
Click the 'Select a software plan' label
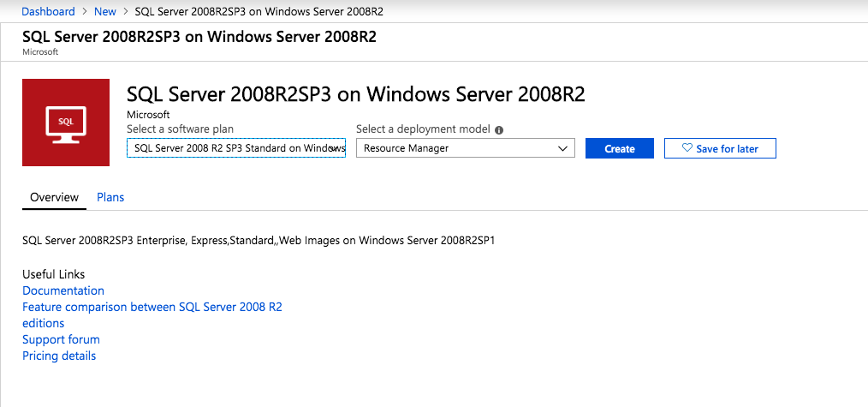click(180, 129)
